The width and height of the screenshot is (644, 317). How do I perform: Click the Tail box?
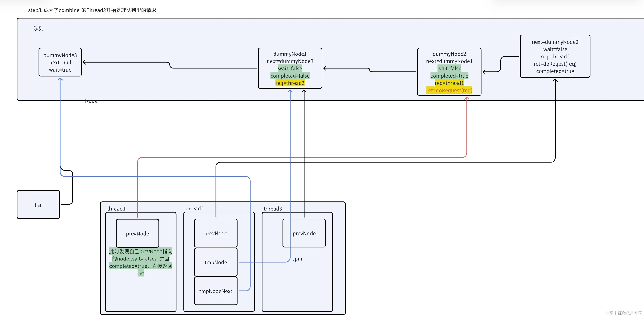38,205
